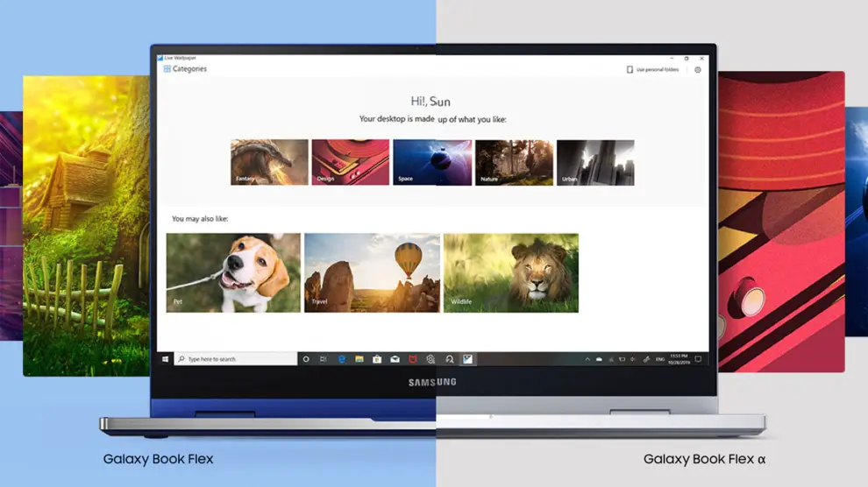Click the Windows Start button
868x487 pixels.
[x=165, y=359]
